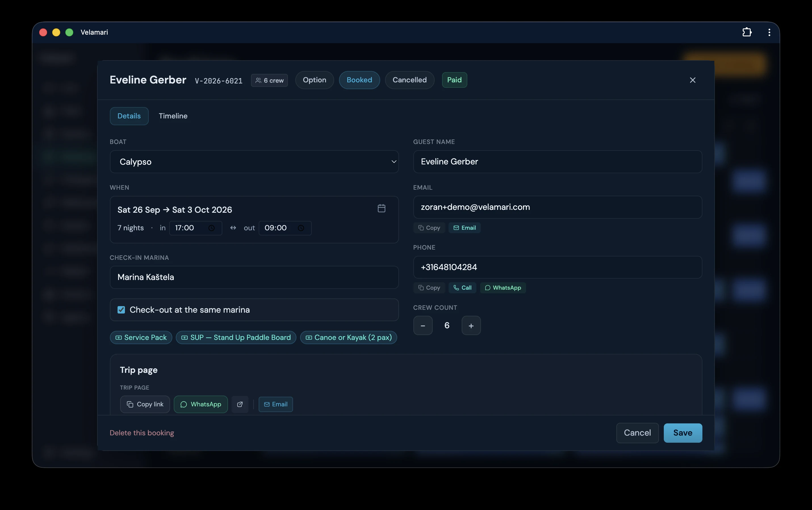Click the extensions puzzle icon in title bar

747,32
